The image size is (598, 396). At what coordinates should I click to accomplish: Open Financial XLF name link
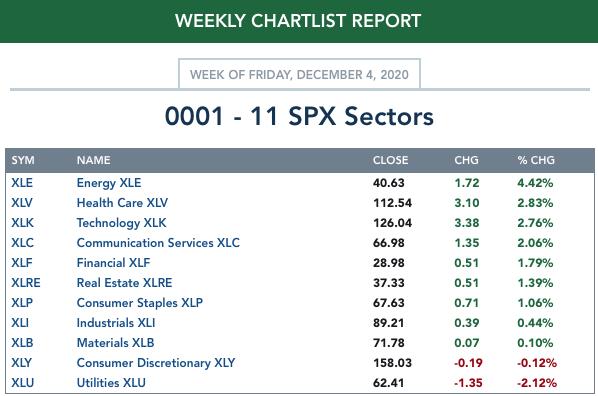pos(113,263)
